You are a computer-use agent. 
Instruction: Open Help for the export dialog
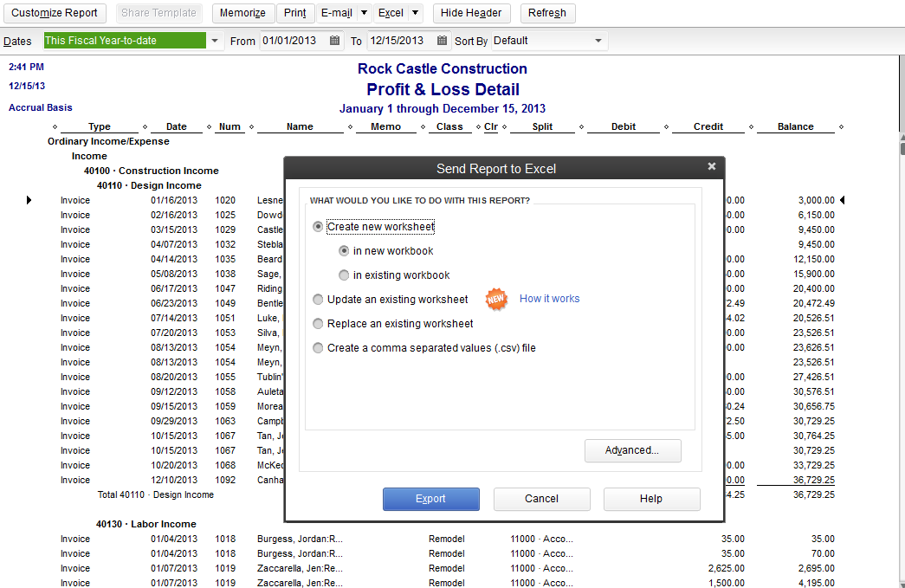(651, 499)
